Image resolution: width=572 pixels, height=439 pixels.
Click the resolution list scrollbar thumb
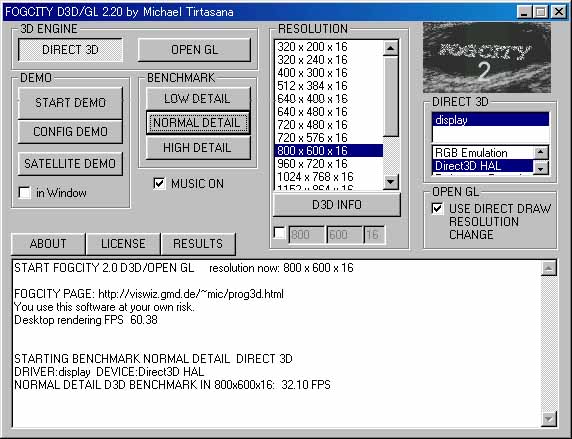coord(391,96)
